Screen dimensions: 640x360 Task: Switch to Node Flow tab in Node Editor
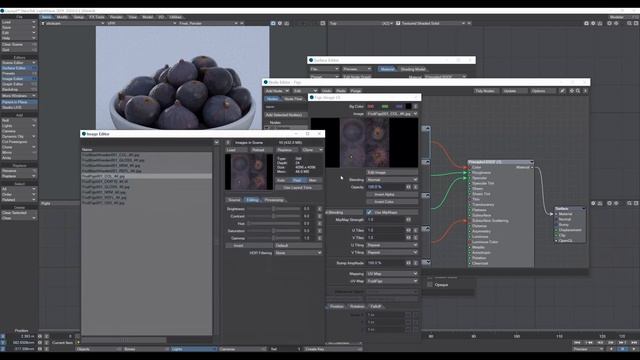tap(293, 99)
